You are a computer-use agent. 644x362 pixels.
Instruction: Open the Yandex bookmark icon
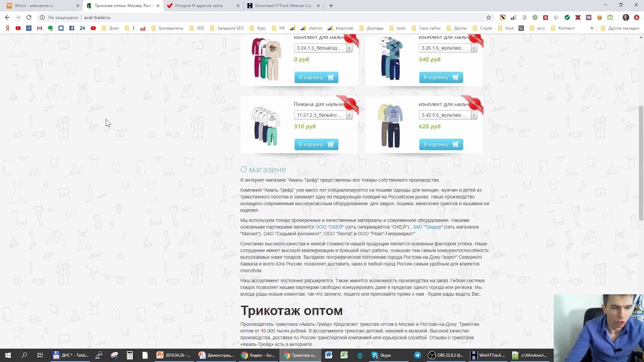click(7, 28)
